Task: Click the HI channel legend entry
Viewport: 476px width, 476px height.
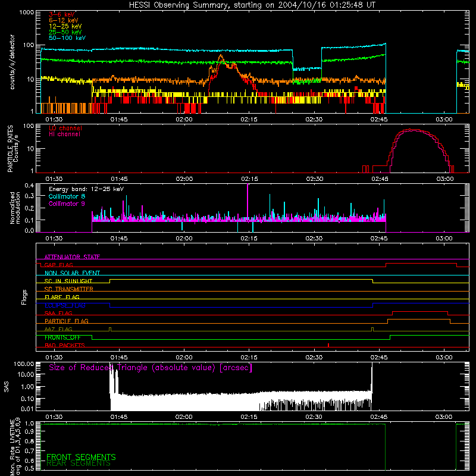Action: [x=64, y=134]
